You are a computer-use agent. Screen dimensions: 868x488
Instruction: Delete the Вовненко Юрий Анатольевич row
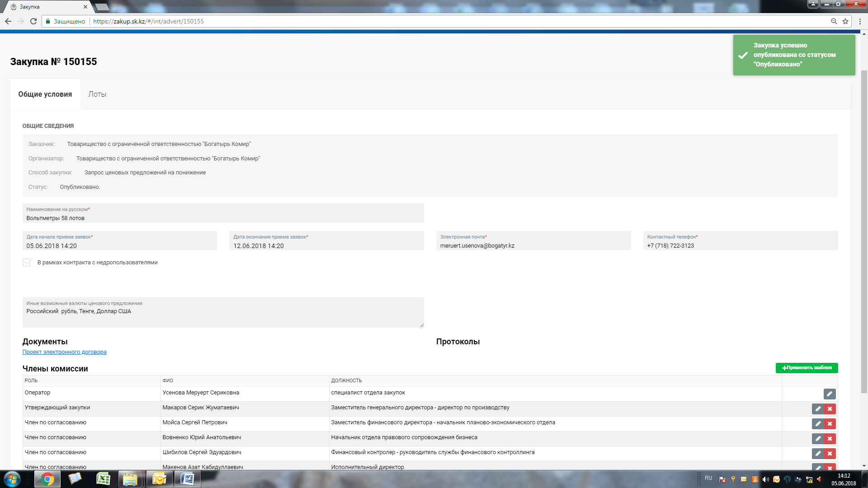click(x=830, y=439)
